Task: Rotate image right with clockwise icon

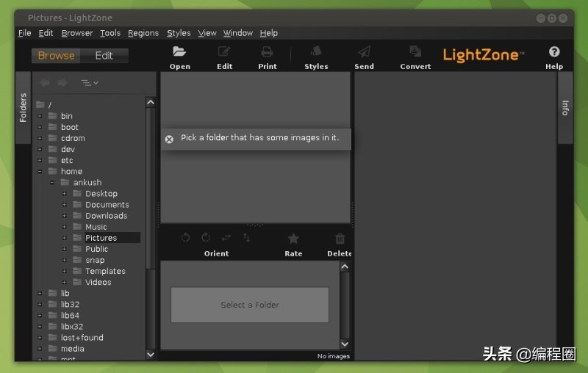Action: coord(206,237)
